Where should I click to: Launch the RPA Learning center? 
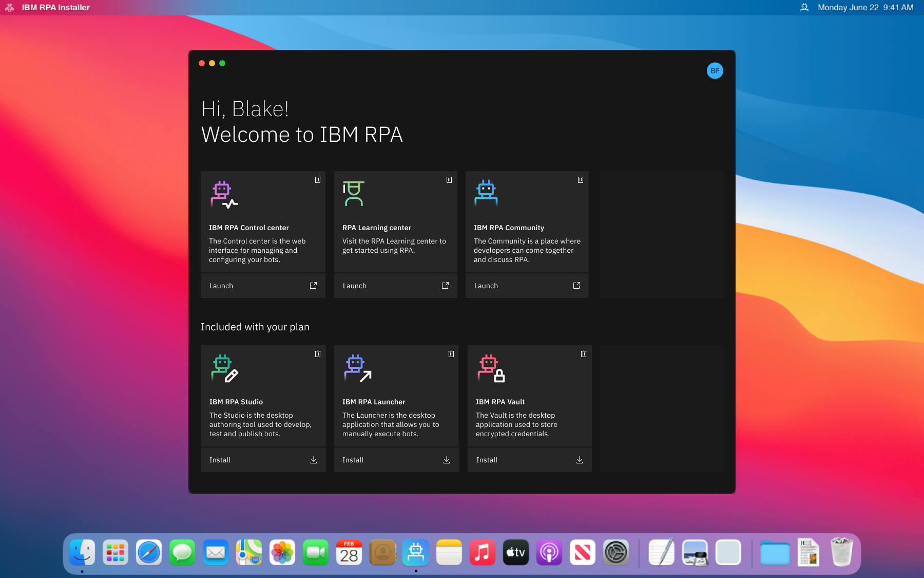[396, 286]
